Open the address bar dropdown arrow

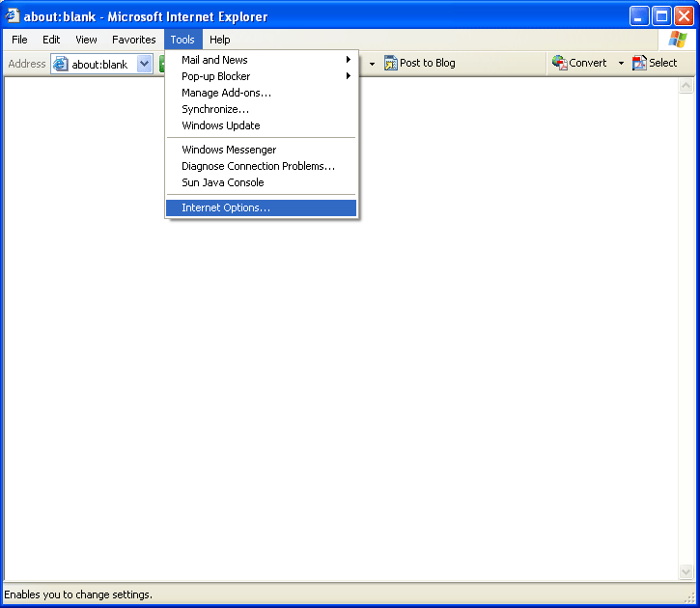point(145,65)
